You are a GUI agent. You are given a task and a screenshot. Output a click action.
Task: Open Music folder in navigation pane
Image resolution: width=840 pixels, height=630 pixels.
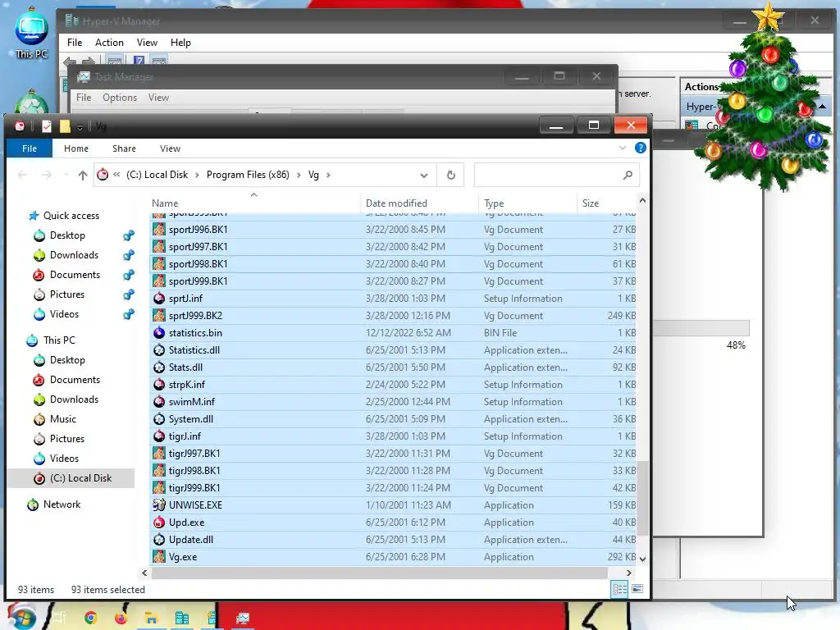(x=62, y=419)
